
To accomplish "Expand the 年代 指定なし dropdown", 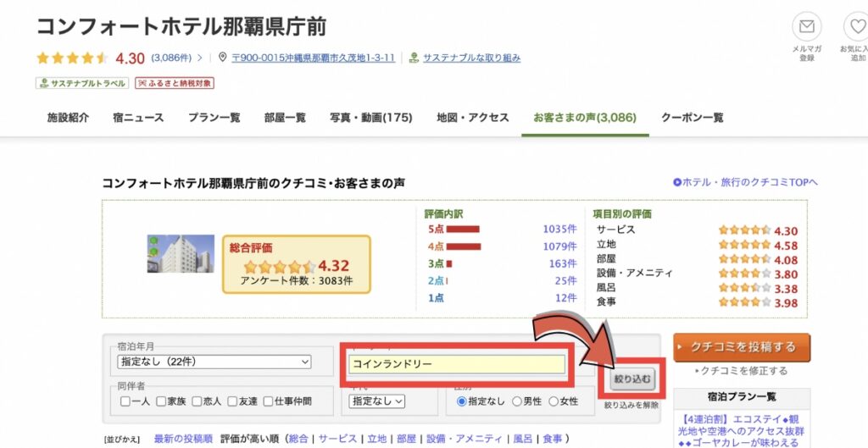I will tap(377, 401).
